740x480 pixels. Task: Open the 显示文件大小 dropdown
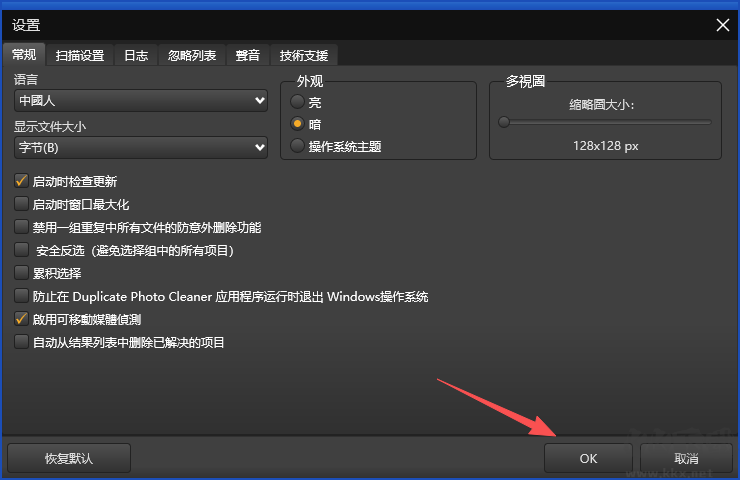tap(141, 148)
